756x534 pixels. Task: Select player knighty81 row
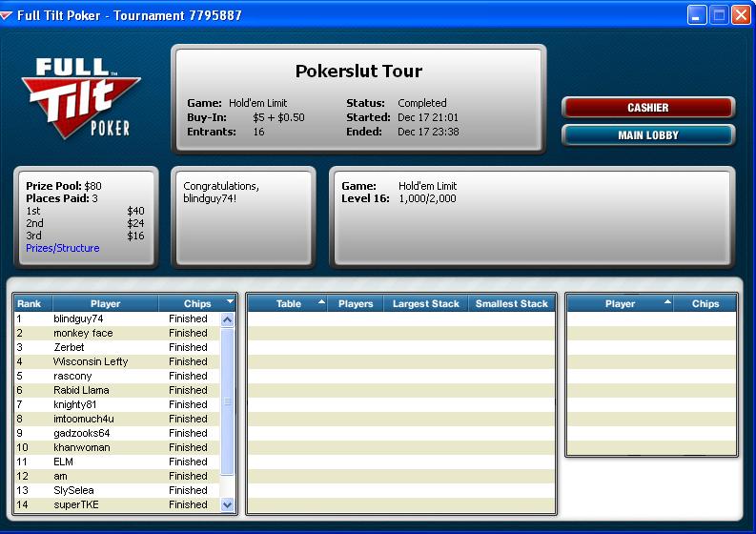[x=117, y=404]
